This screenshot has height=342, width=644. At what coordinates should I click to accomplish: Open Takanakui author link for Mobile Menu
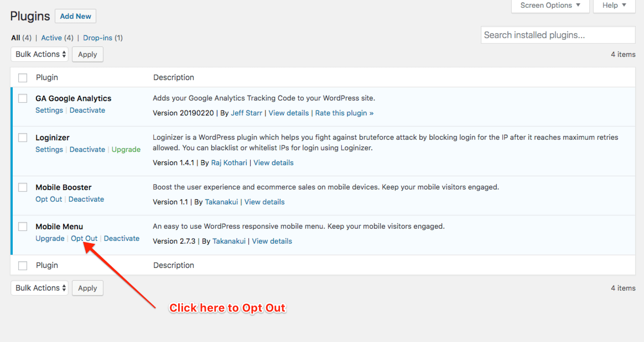pos(228,241)
